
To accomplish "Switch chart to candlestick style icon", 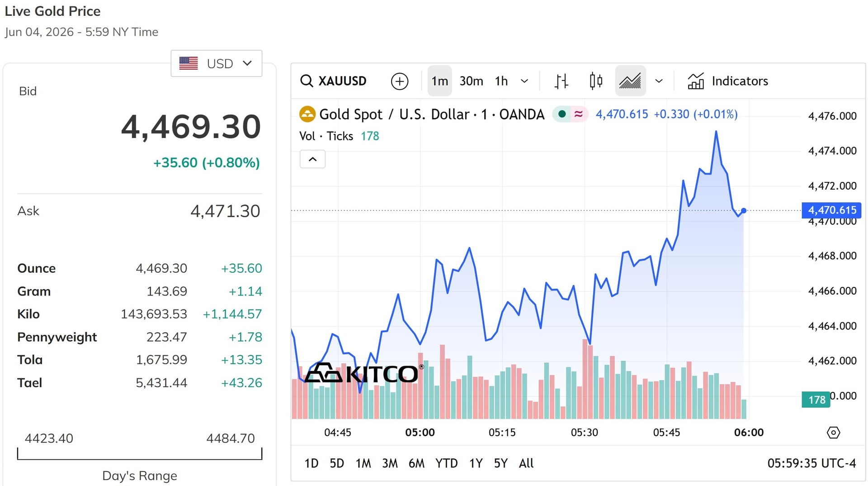I will [596, 81].
